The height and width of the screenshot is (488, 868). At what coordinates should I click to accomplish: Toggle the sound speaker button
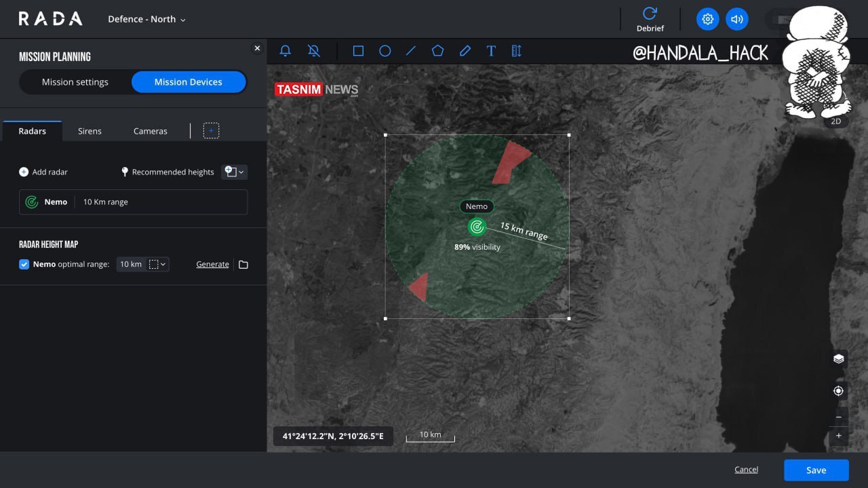pos(737,19)
